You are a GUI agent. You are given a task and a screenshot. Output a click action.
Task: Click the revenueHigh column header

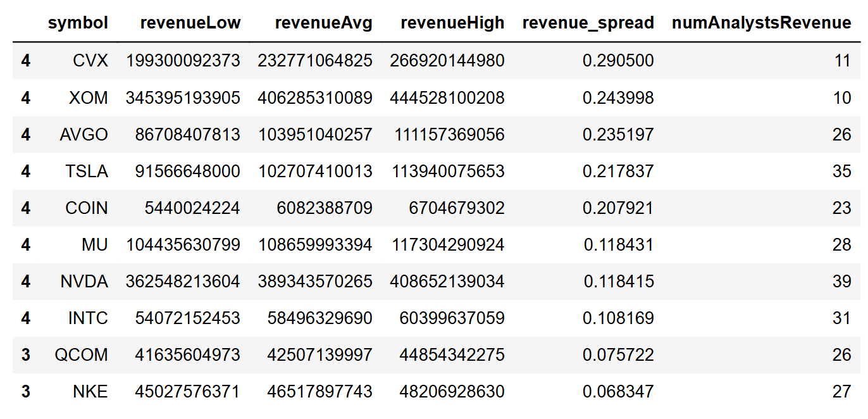point(453,23)
